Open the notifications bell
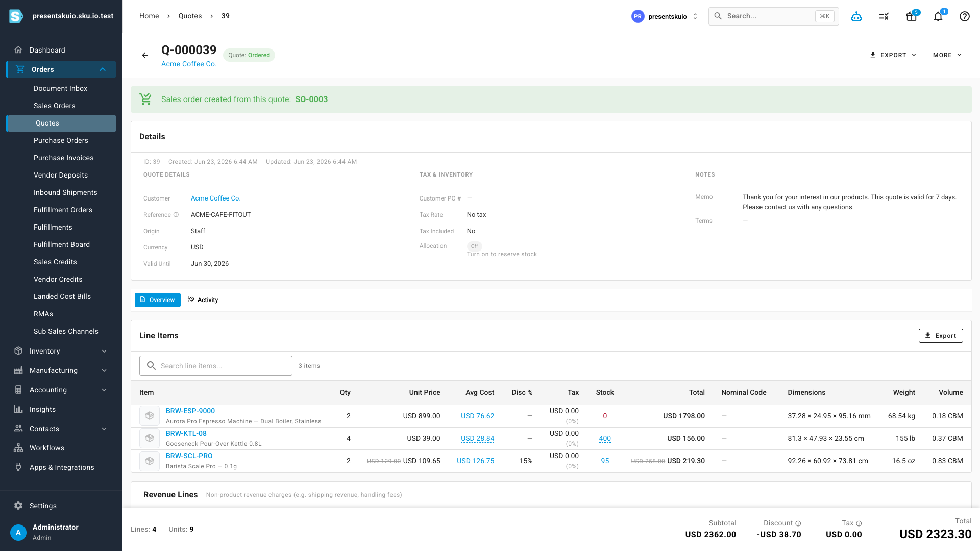980x551 pixels. (x=938, y=16)
